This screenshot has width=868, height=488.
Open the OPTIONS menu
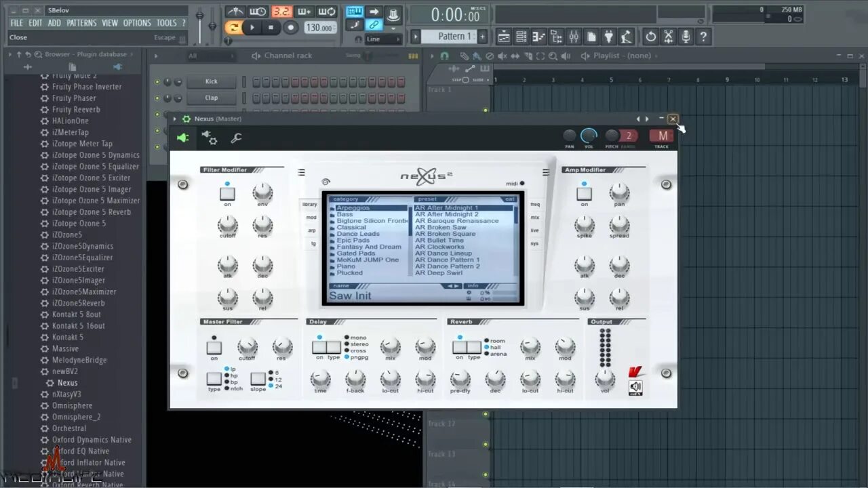pyautogui.click(x=137, y=22)
